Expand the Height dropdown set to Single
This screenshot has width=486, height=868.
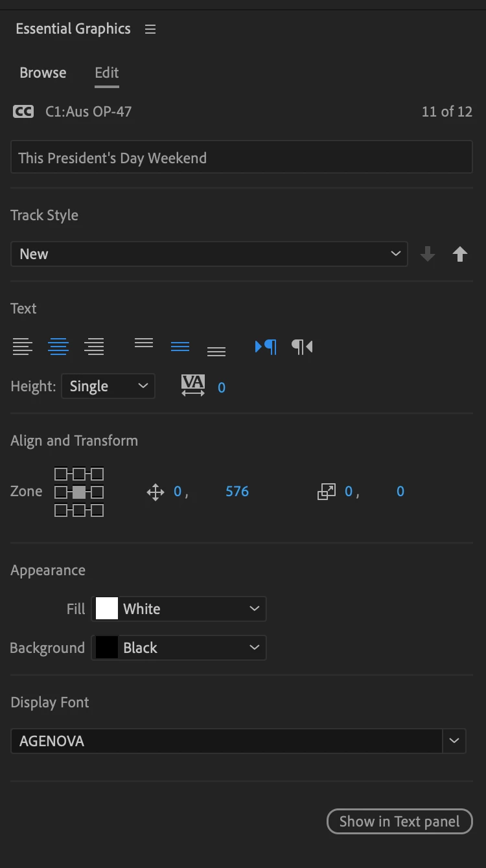(108, 386)
